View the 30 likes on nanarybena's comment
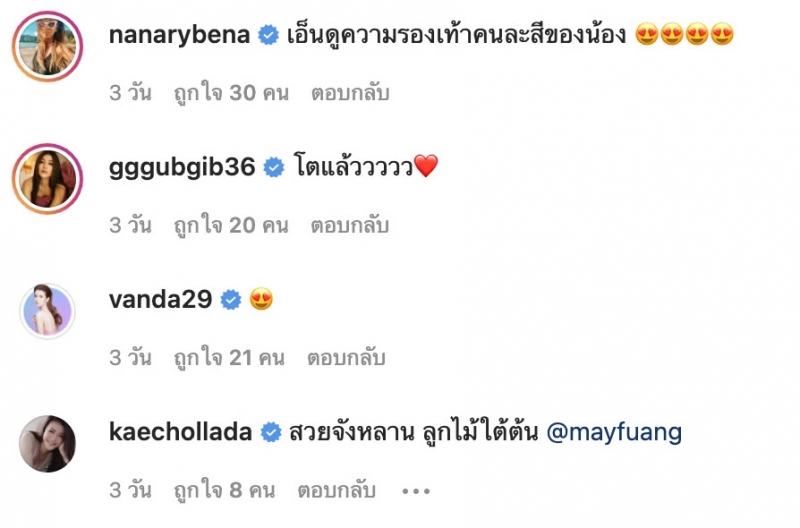Screen dimensions: 800x528 [x=232, y=93]
